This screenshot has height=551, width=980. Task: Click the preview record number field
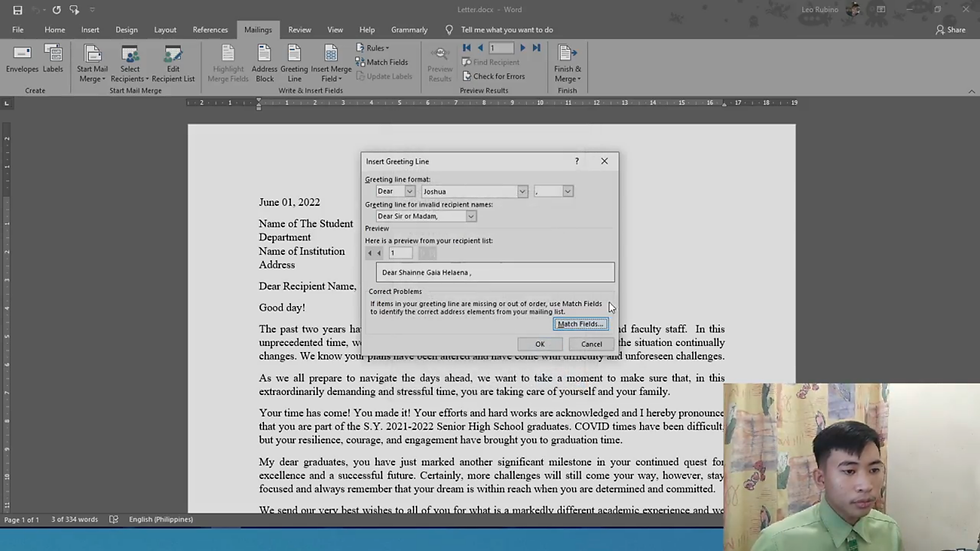pos(401,253)
